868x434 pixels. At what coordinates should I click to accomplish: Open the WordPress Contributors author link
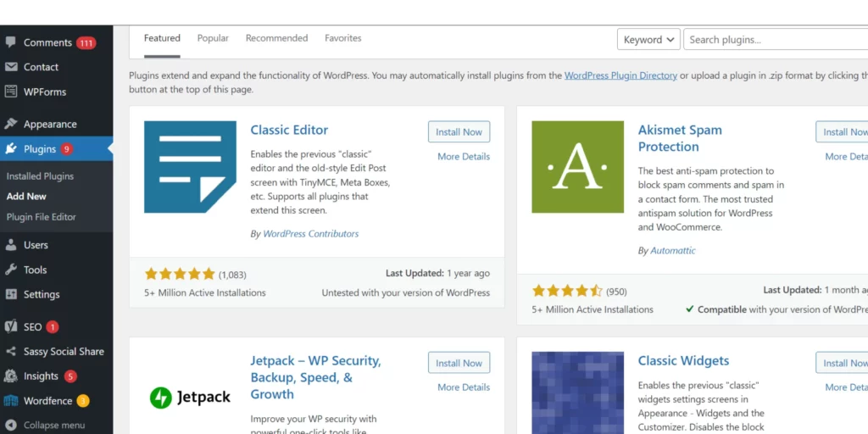(x=310, y=234)
